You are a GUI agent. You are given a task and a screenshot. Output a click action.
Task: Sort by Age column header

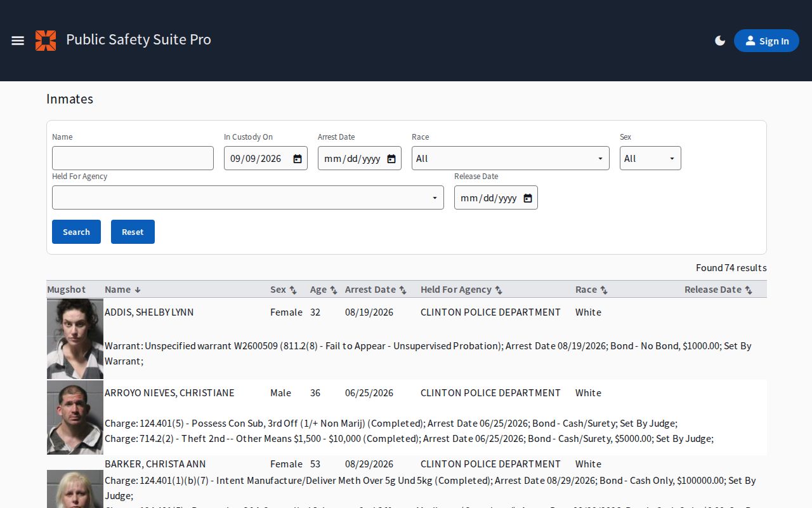324,290
